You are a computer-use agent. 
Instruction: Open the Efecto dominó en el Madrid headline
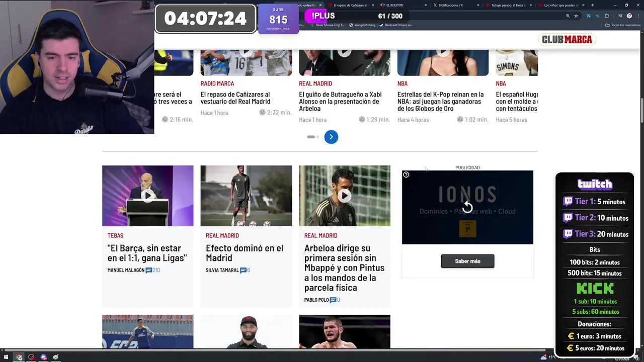[x=245, y=253]
